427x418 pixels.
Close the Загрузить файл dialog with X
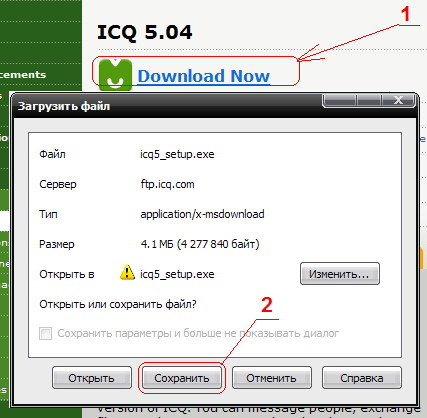point(399,100)
